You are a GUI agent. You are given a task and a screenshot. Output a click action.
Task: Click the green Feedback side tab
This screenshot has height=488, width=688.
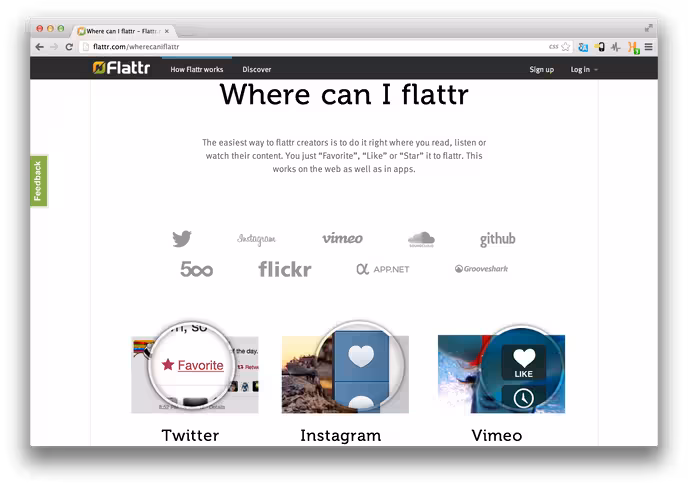(39, 181)
